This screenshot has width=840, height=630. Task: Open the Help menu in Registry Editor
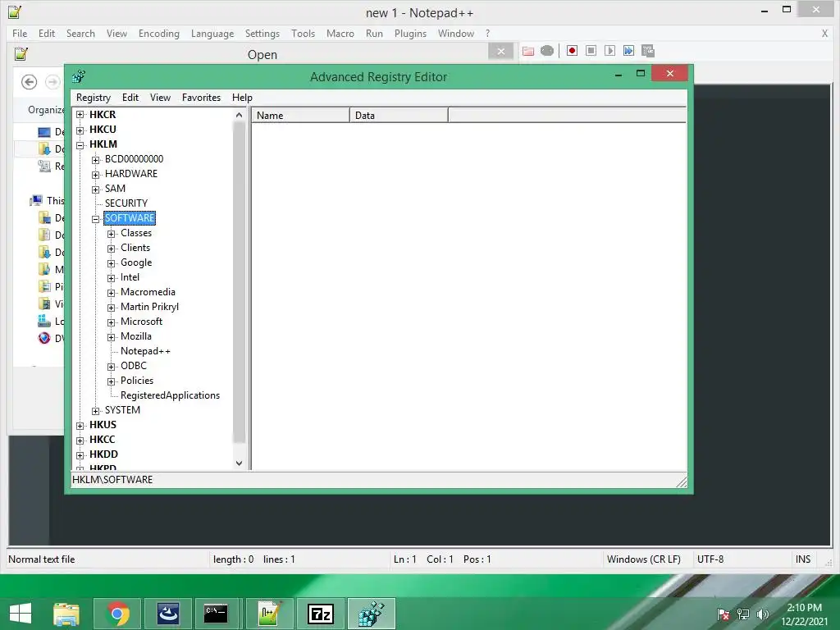click(242, 98)
